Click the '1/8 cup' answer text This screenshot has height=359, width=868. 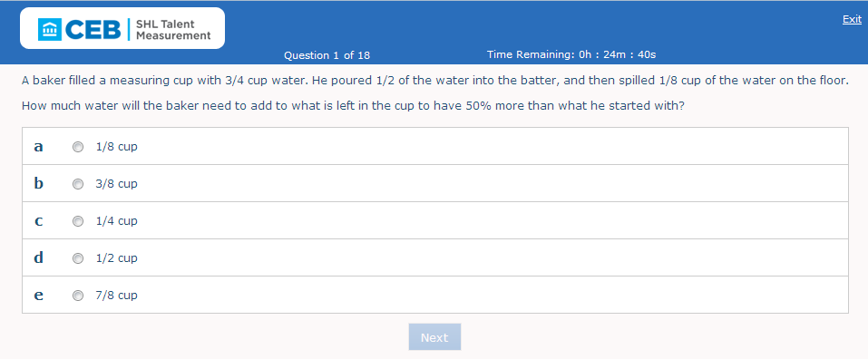(x=116, y=147)
